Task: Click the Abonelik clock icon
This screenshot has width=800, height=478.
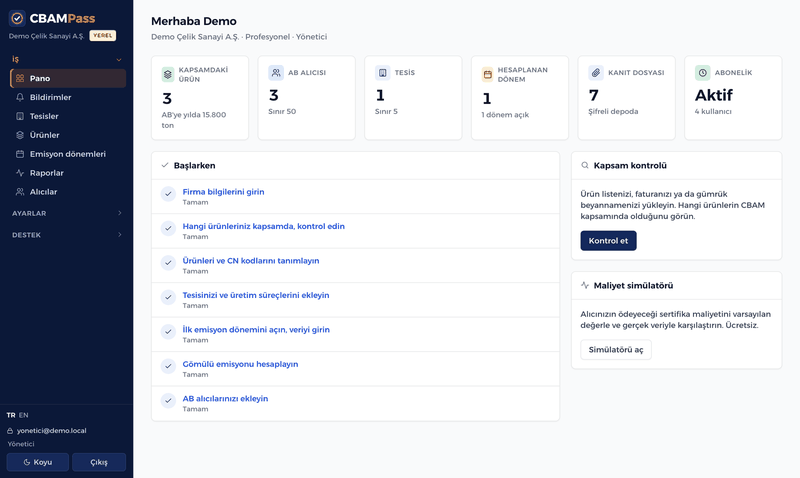Action: pyautogui.click(x=703, y=72)
